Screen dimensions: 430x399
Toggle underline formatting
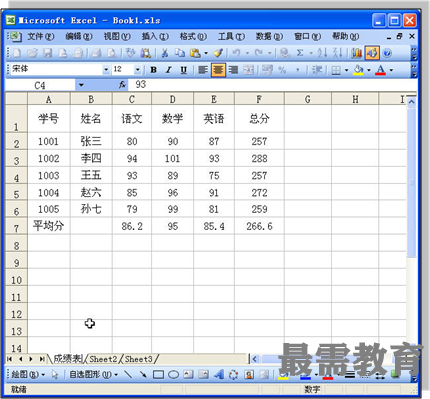point(184,70)
